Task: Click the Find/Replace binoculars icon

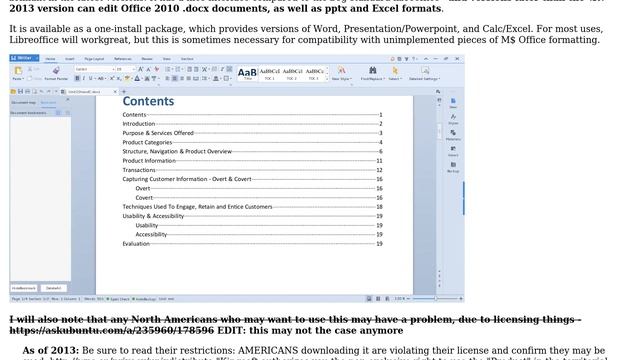Action: click(373, 70)
